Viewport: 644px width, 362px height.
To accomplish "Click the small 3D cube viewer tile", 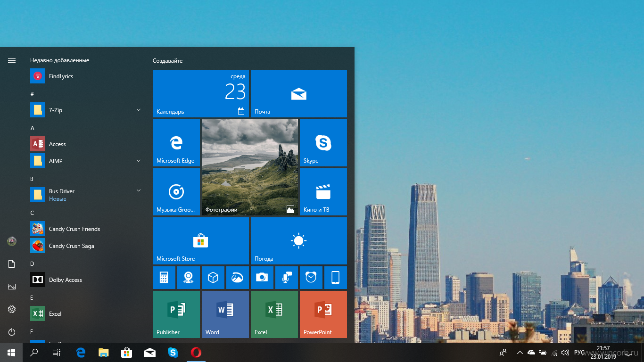I will pyautogui.click(x=213, y=278).
